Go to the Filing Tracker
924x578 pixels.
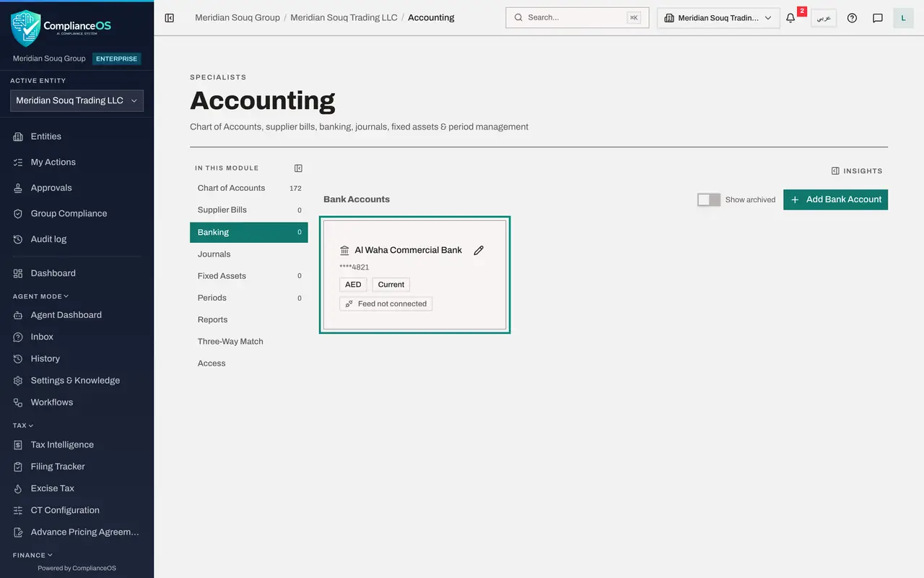pyautogui.click(x=77, y=467)
